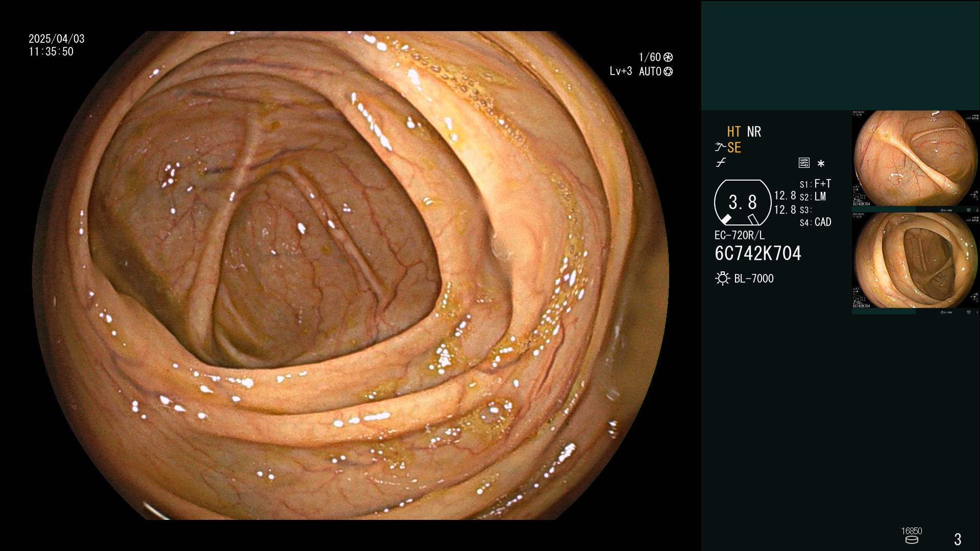980x551 pixels.
Task: Click the main endoscope live view
Action: click(x=351, y=275)
